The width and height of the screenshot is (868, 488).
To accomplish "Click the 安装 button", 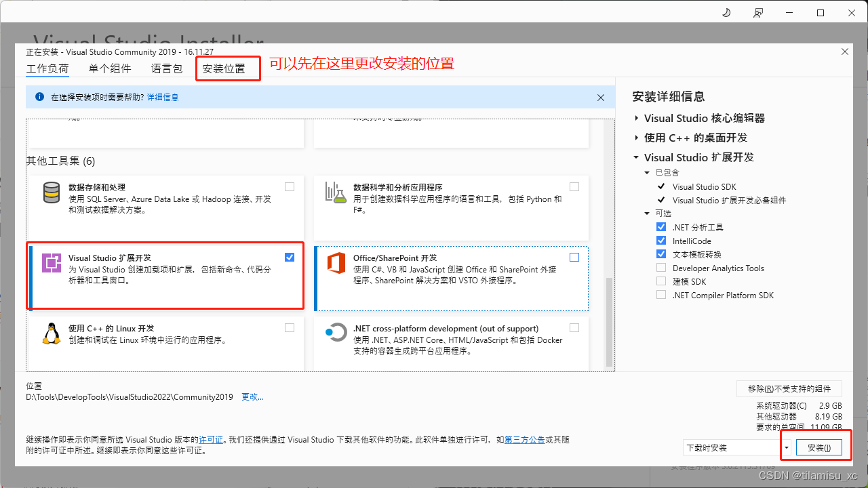I will pos(819,447).
